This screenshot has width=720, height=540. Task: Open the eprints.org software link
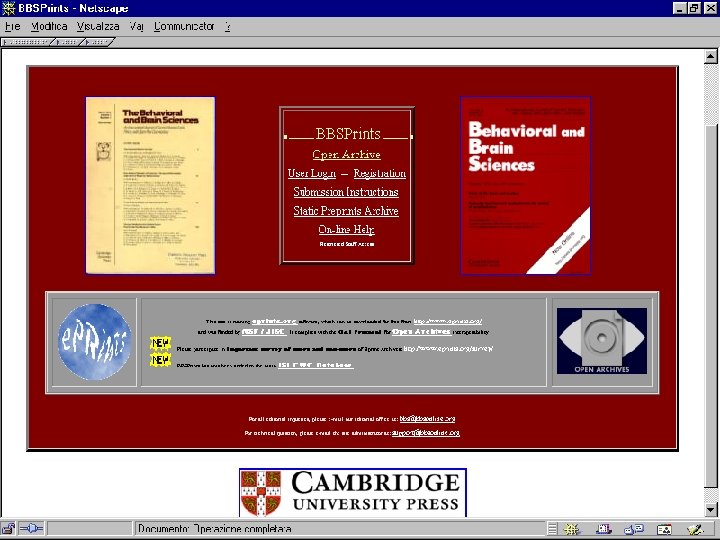pyautogui.click(x=275, y=322)
